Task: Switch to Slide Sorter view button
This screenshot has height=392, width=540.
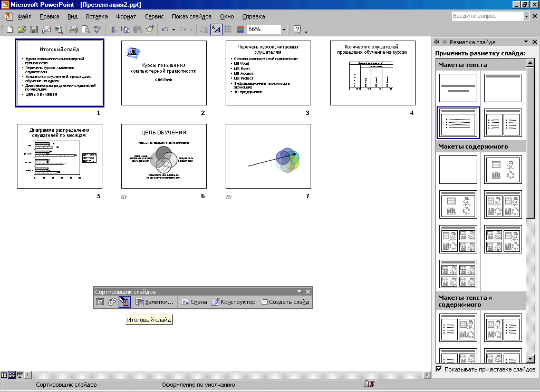Action: pyautogui.click(x=12, y=375)
